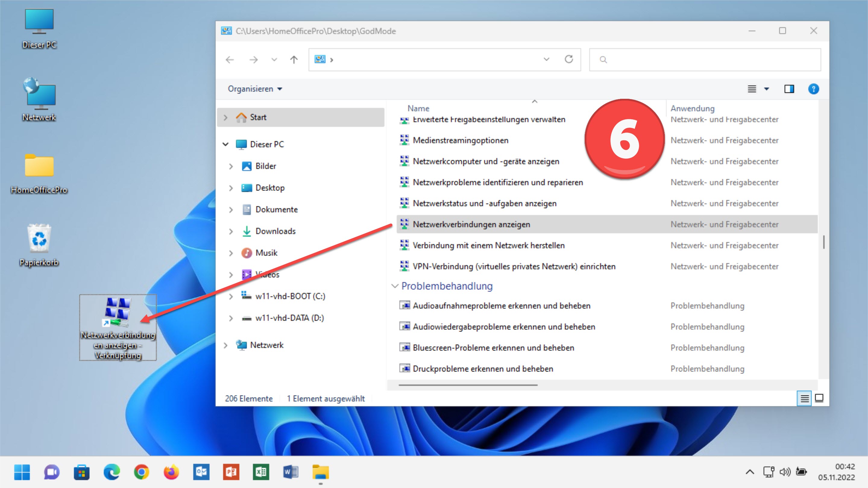Click the horizontal scrollbar in file list
This screenshot has width=868, height=488.
coord(468,385)
